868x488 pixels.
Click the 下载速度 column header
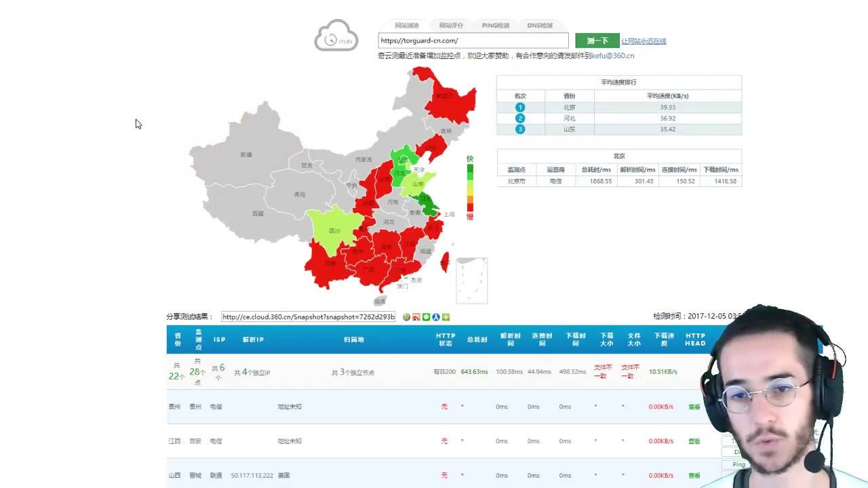[665, 339]
